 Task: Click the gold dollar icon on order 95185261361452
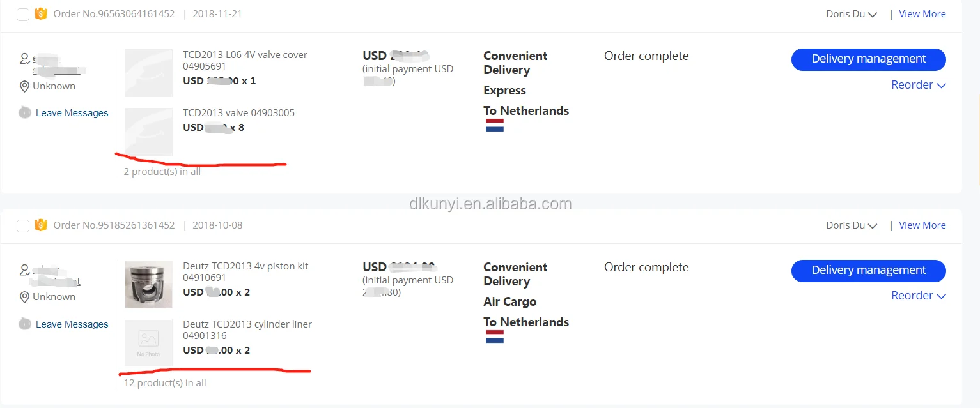41,225
